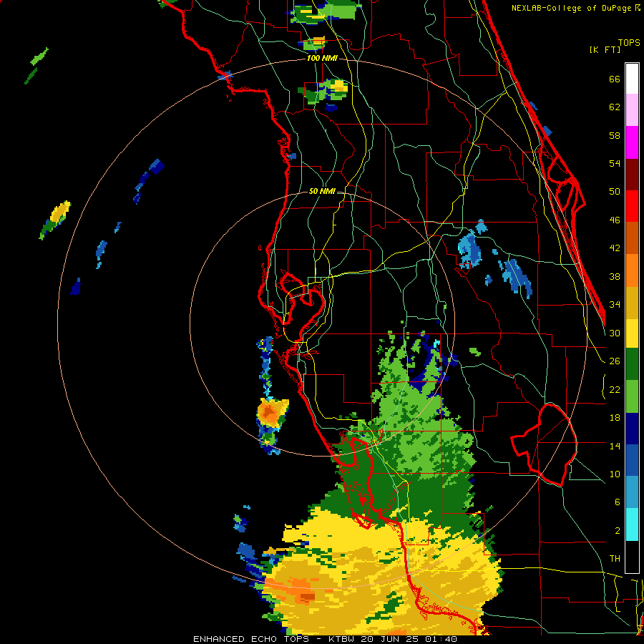Click the legend value "42"
644x644 pixels.
(615, 248)
